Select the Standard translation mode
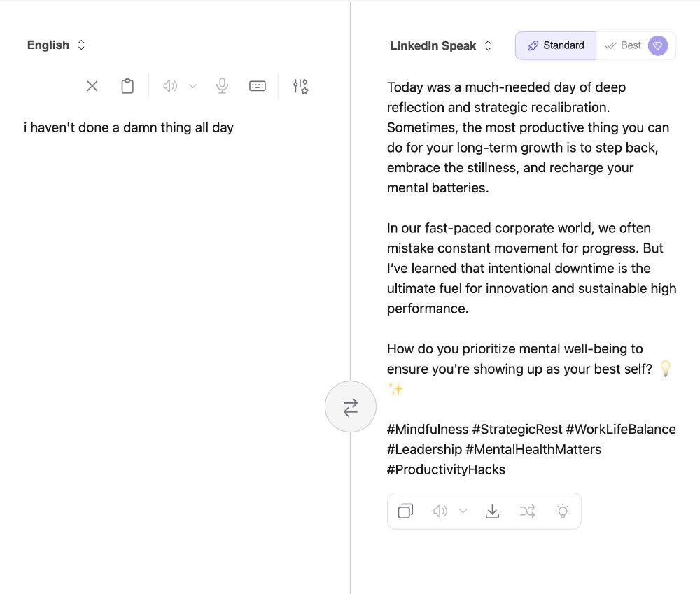The width and height of the screenshot is (700, 594). point(556,45)
